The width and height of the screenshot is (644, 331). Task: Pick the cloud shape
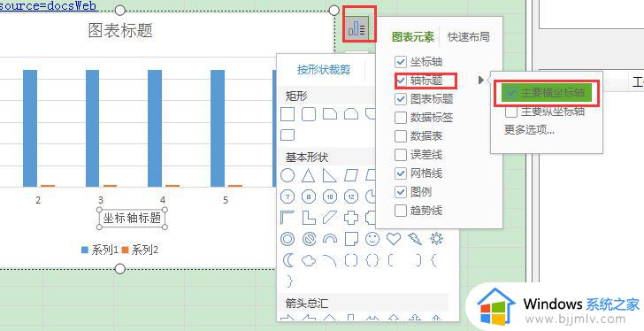(309, 260)
